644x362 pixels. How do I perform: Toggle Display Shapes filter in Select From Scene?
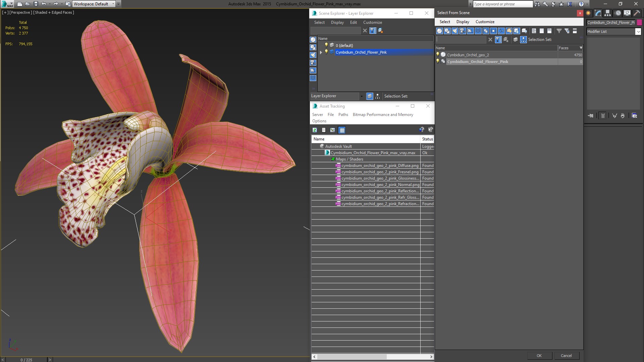447,31
